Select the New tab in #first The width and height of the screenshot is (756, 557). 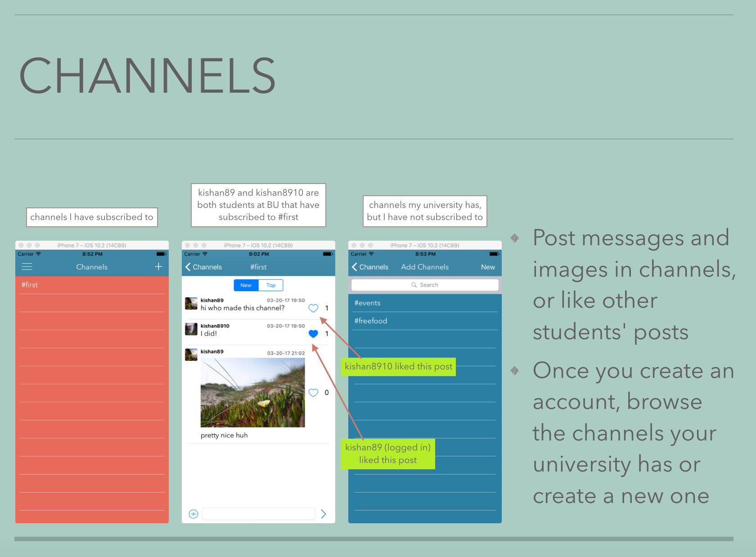pyautogui.click(x=246, y=285)
